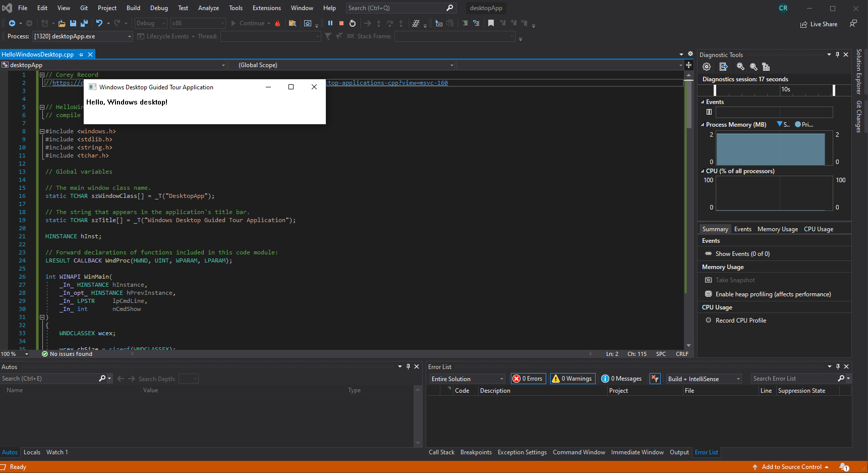
Task: Open the docs hyperlink in line 2
Action: tap(386, 83)
